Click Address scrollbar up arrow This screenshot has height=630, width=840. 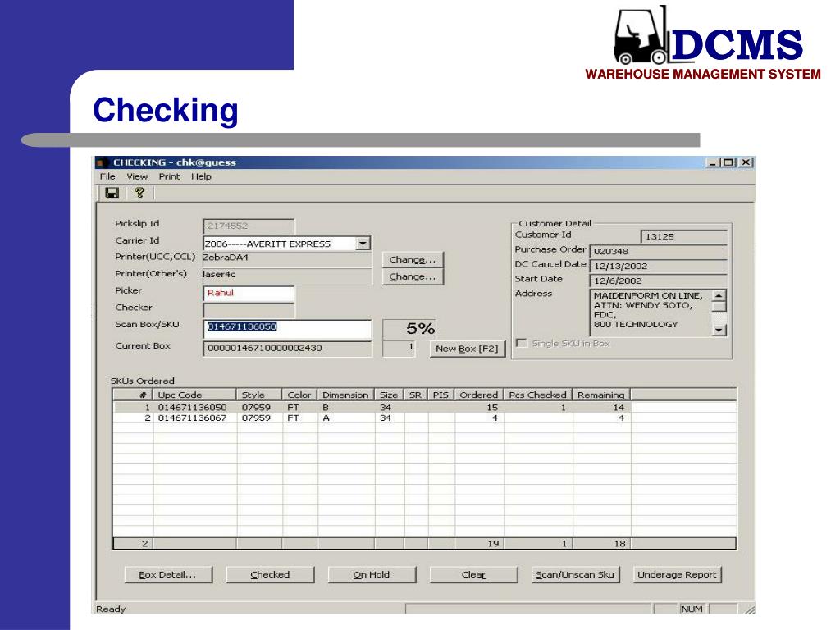tap(719, 295)
